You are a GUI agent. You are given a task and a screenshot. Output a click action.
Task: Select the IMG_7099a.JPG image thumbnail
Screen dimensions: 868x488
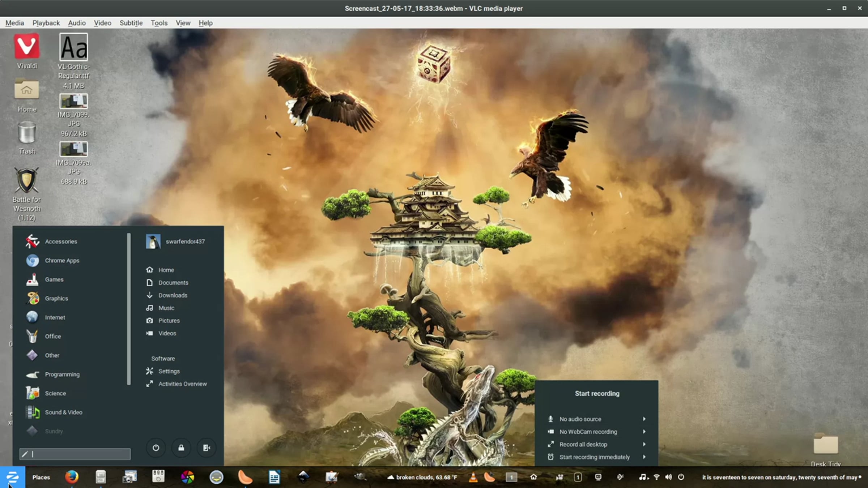click(x=73, y=149)
